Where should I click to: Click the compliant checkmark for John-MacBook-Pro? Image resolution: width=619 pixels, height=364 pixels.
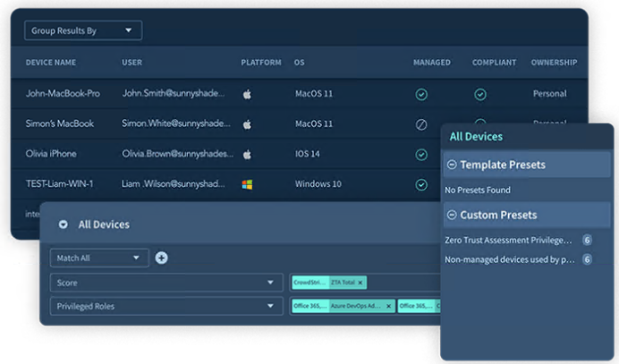[480, 94]
